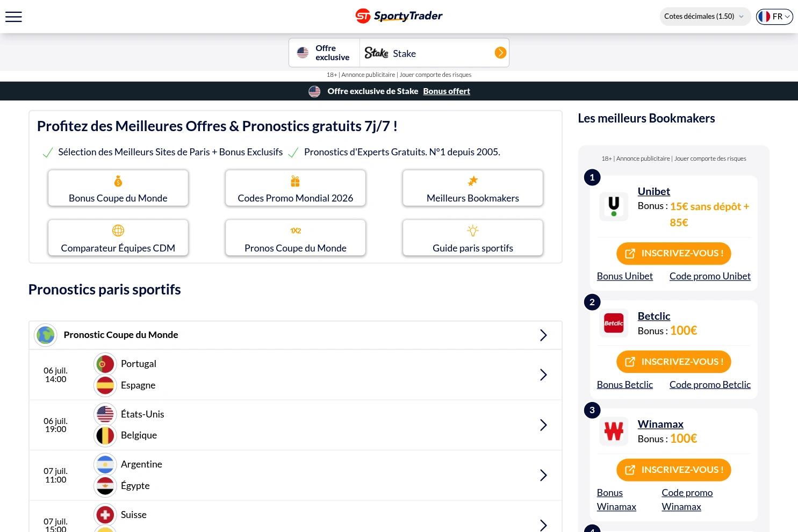Select the États-Unis team name
Image resolution: width=798 pixels, height=532 pixels.
point(142,414)
